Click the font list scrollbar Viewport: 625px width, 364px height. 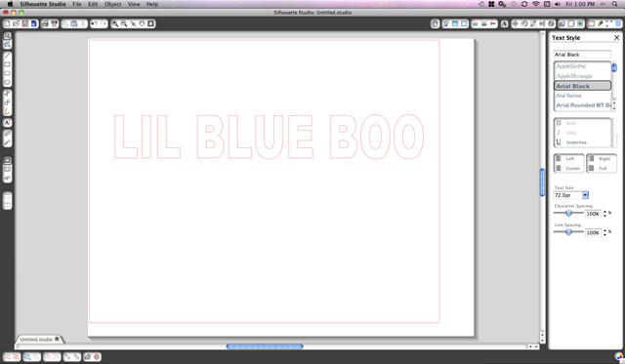click(x=614, y=67)
